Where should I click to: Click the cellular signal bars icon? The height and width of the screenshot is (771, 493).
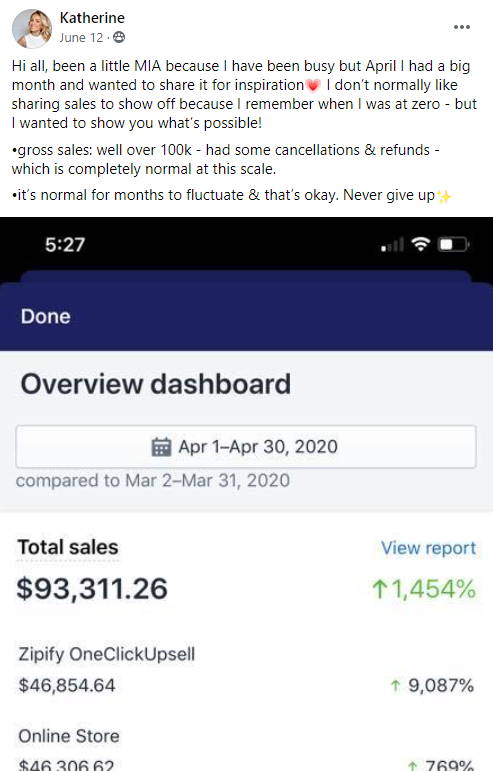pos(392,244)
